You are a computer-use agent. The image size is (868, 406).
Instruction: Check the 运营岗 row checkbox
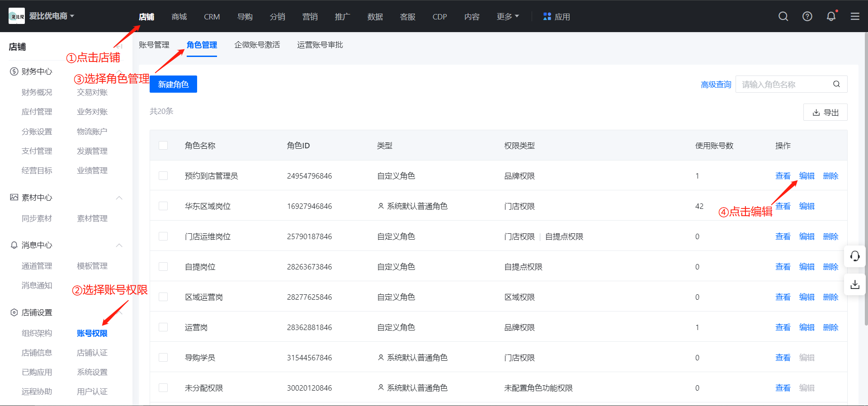point(163,327)
